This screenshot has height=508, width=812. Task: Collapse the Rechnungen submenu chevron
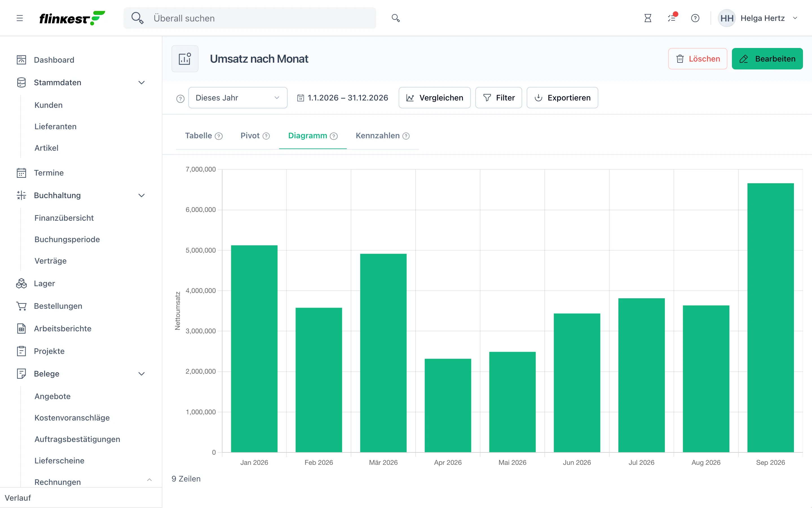tap(150, 480)
